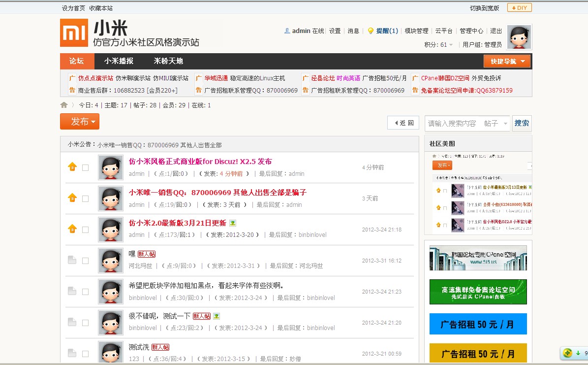The image size is (588, 365).
Task: Click the 退出 logout link
Action: pos(496,31)
